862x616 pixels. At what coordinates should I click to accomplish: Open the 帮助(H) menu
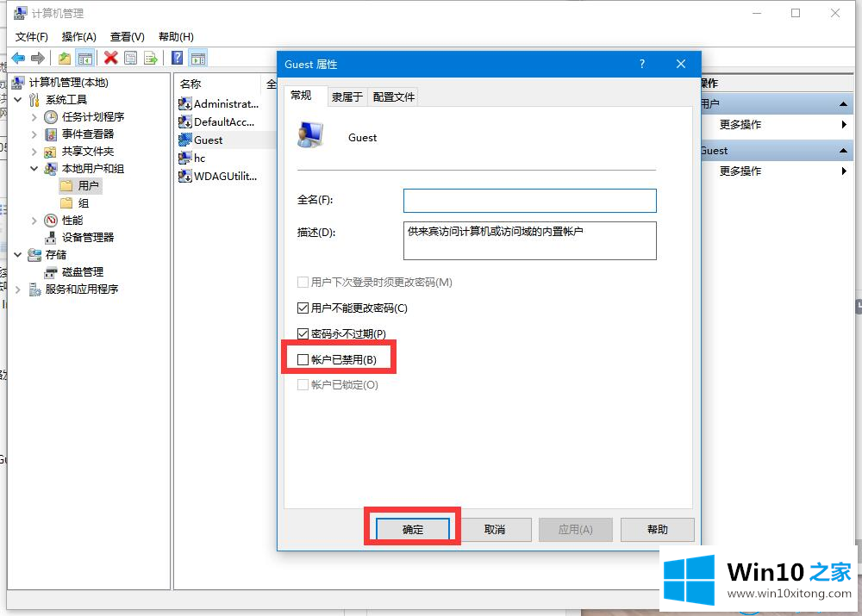click(176, 37)
